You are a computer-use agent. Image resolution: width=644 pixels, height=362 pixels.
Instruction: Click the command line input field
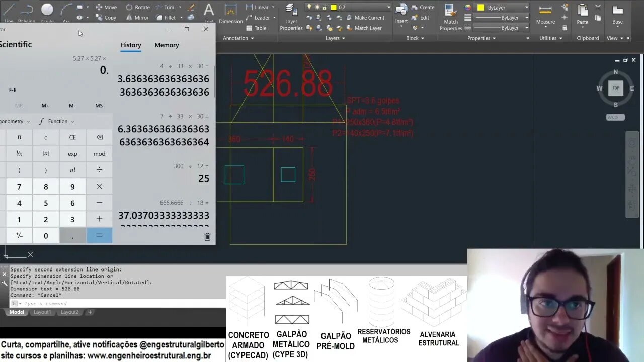(x=118, y=303)
